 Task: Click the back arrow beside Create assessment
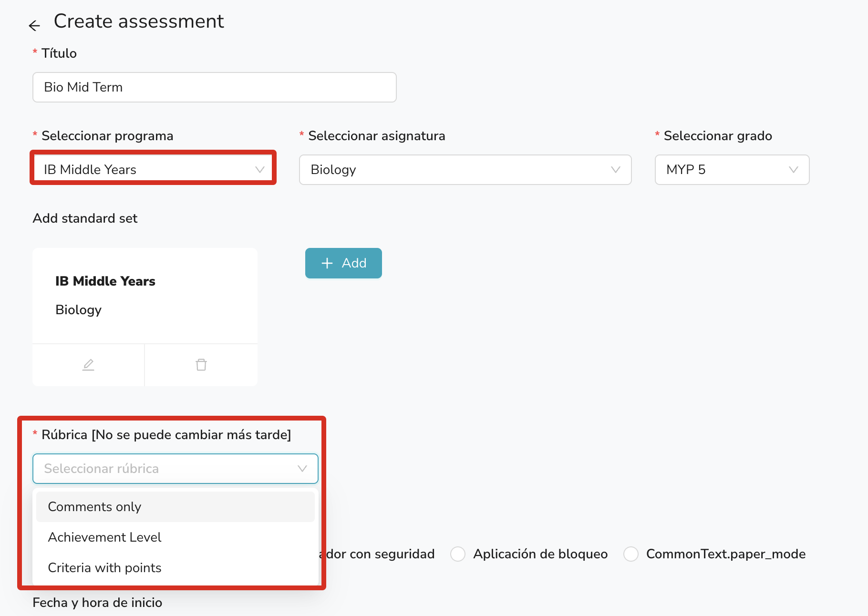point(34,25)
